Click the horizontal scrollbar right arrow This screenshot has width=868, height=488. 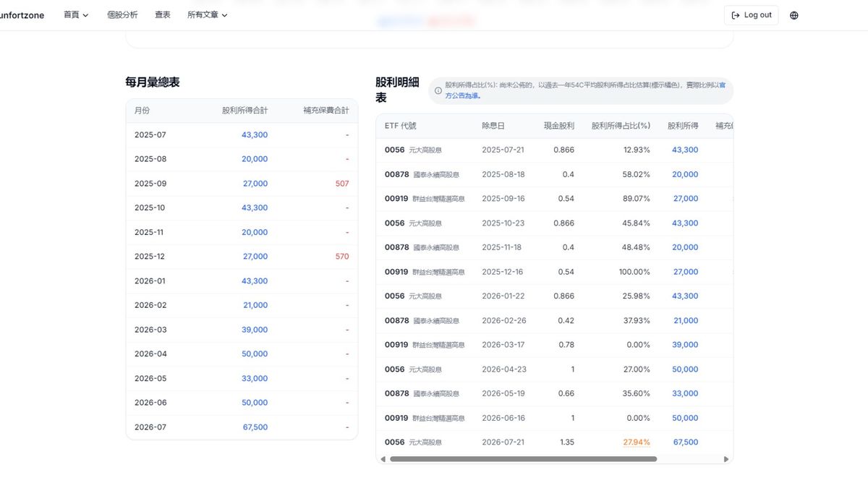726,459
